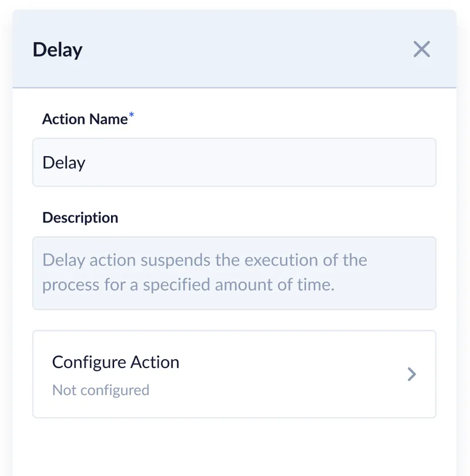Click the Action Name input field
470x476 pixels.
(234, 163)
